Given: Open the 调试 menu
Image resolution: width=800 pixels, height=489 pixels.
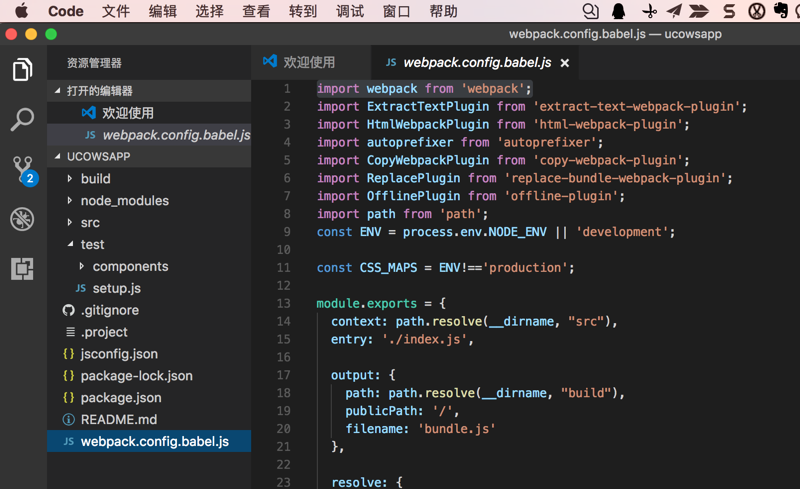Looking at the screenshot, I should [x=350, y=11].
